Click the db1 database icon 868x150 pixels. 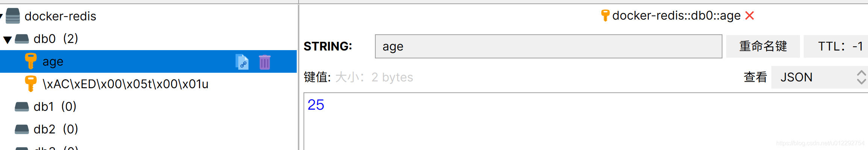tap(22, 107)
